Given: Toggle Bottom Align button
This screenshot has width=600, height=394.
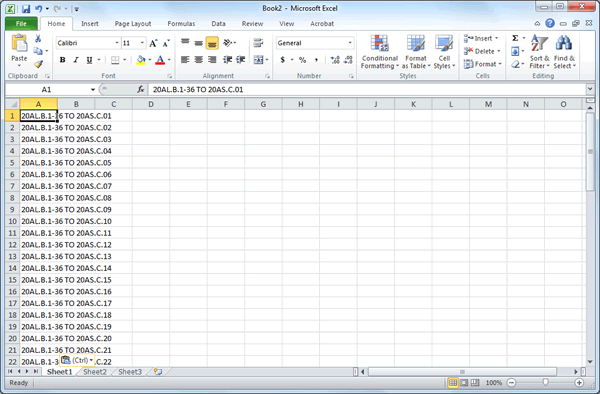Looking at the screenshot, I should [212, 43].
